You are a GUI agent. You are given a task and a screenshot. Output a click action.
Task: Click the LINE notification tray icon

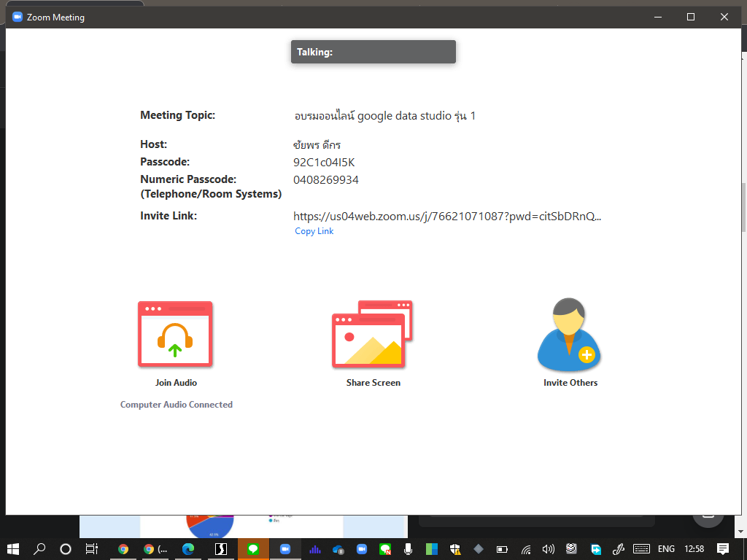click(385, 549)
